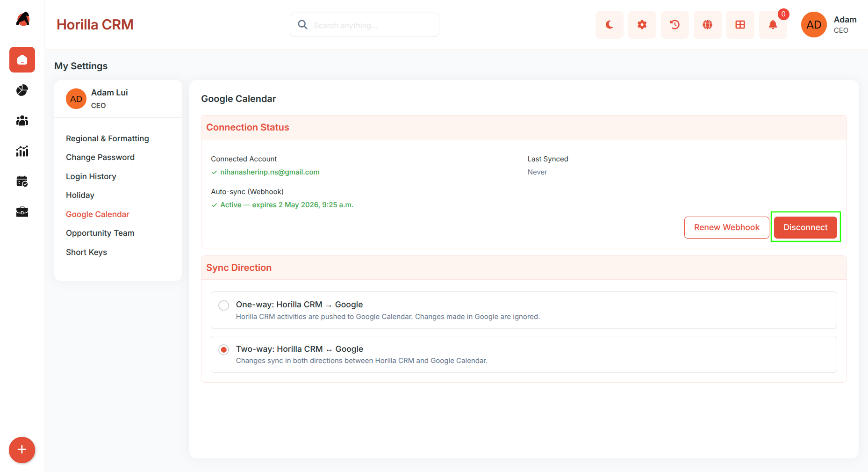Click the Search anything input field
Viewport: 868px width, 472px height.
(x=365, y=25)
